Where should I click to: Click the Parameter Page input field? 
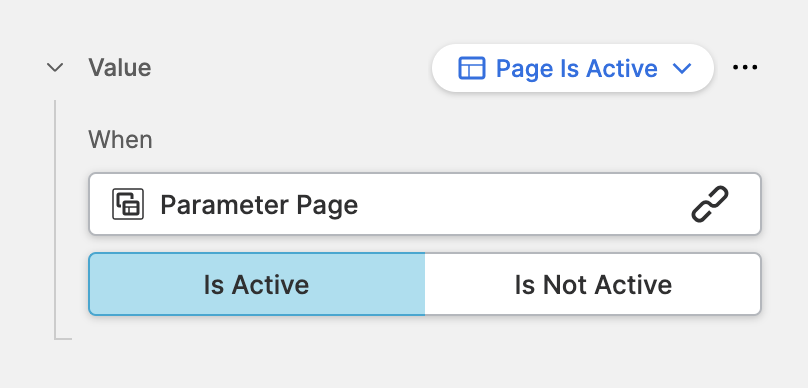coord(425,204)
